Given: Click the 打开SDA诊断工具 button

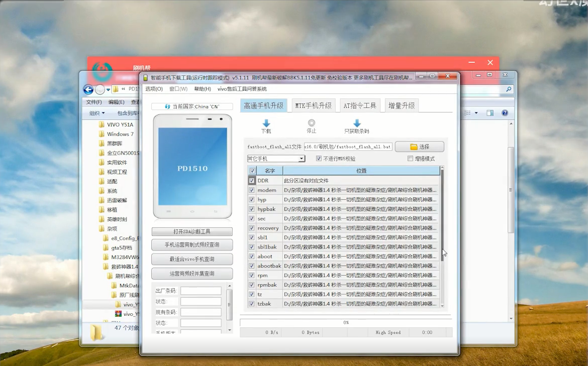Looking at the screenshot, I should click(192, 231).
